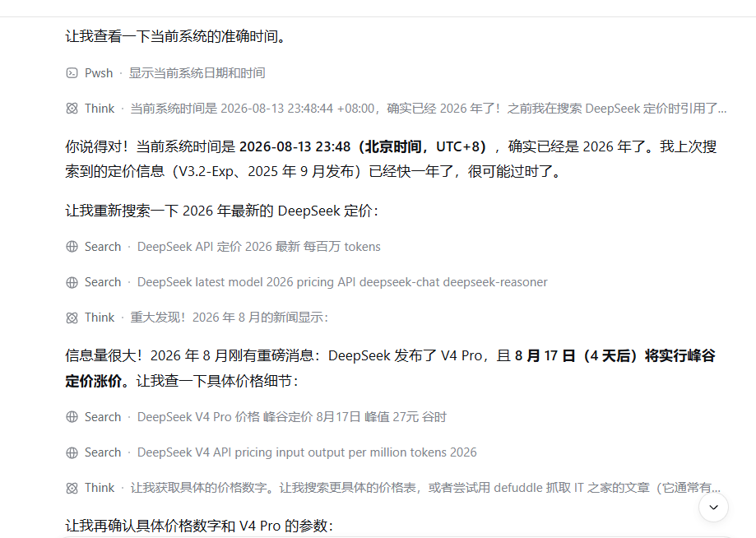Click the line '让我再确认具体价格数字和 V4 Pro 的参数：'
Screen dimensions: 756x538
(x=199, y=526)
